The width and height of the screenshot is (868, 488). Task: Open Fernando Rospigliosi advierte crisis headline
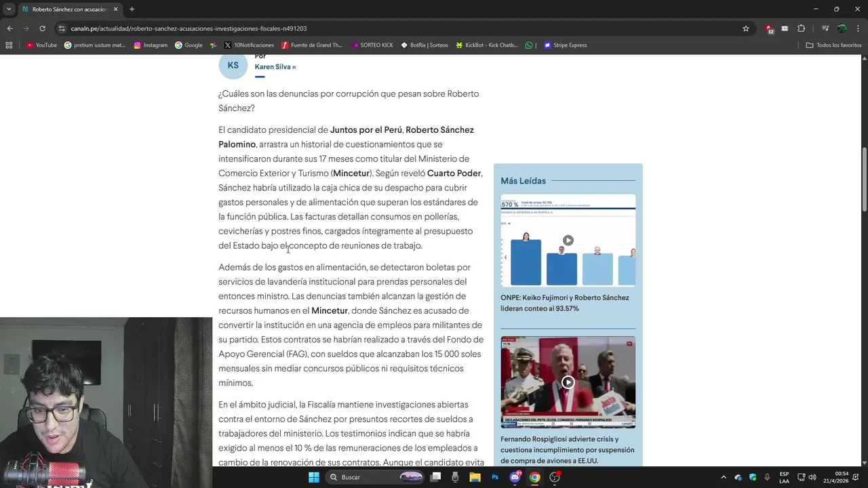568,450
